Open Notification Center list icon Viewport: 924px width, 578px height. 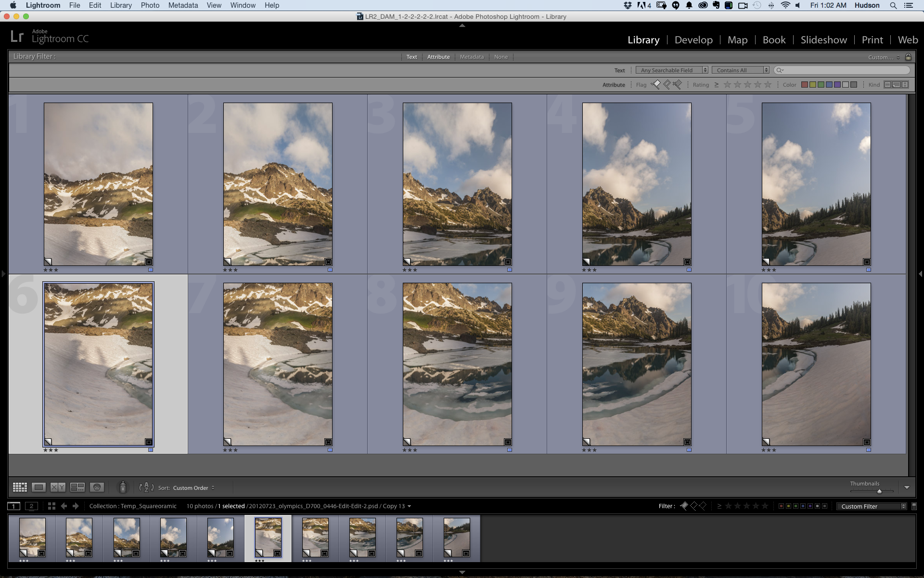909,5
